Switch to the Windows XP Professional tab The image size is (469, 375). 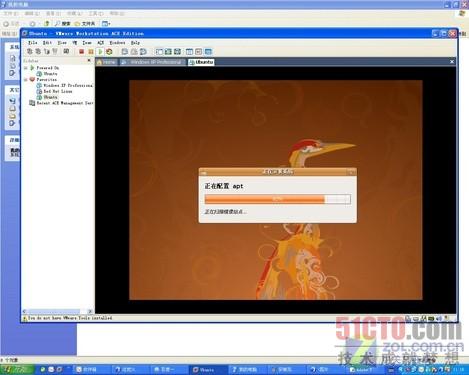pyautogui.click(x=153, y=62)
